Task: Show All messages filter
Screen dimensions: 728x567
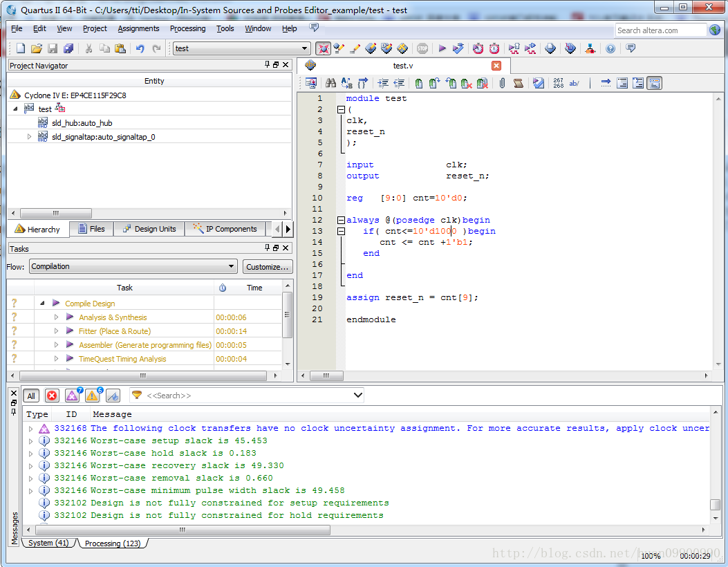Action: click(31, 396)
